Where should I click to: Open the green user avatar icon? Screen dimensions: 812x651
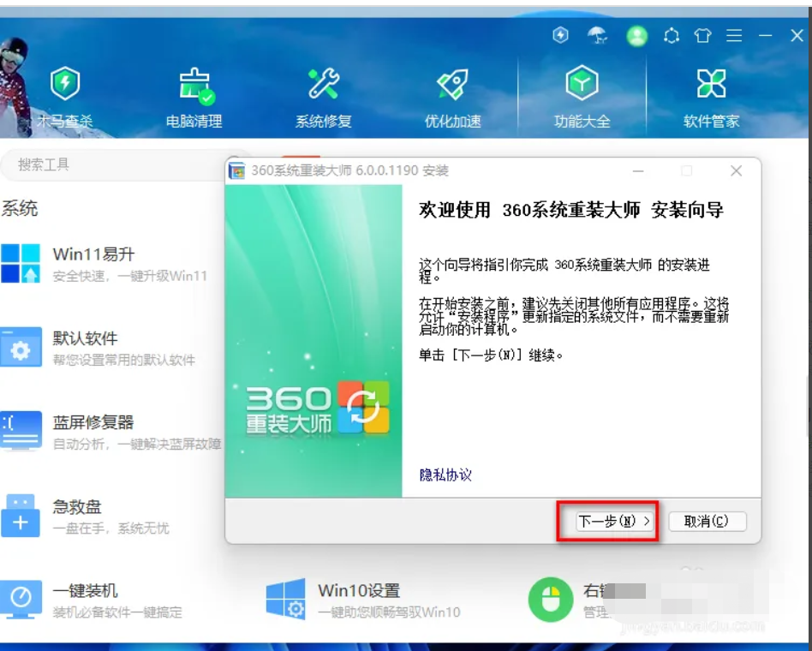(636, 36)
